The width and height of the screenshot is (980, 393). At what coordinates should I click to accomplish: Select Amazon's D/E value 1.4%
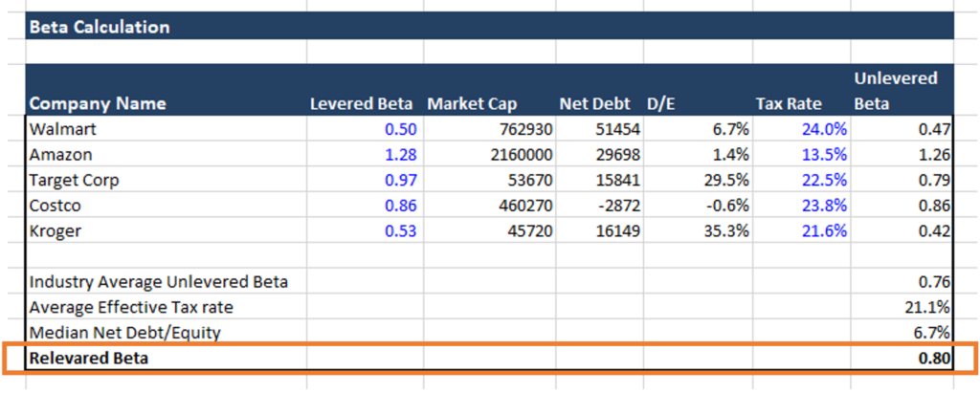[x=698, y=155]
